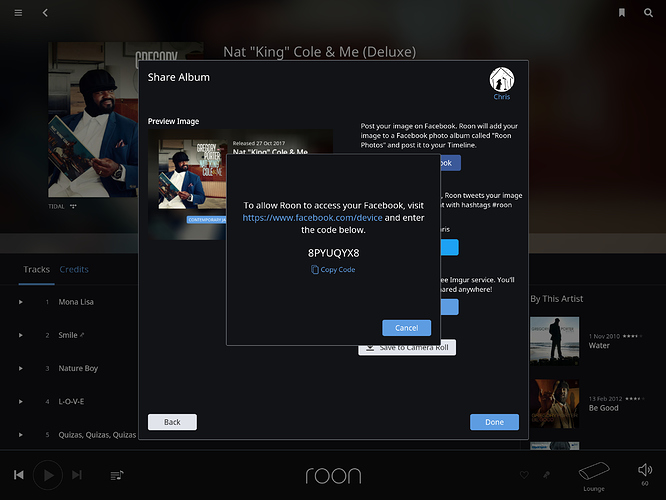Click Done in the Share Album dialog
The width and height of the screenshot is (666, 500).
coord(494,422)
